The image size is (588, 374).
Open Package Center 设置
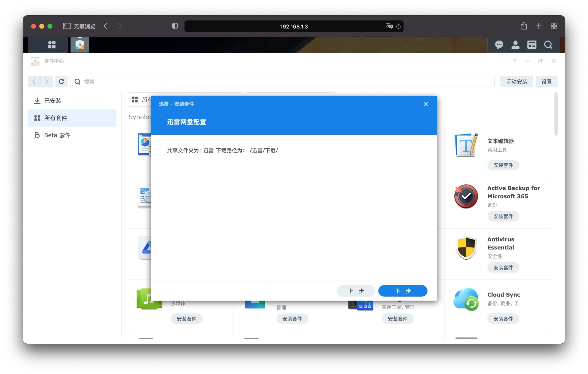click(x=546, y=82)
